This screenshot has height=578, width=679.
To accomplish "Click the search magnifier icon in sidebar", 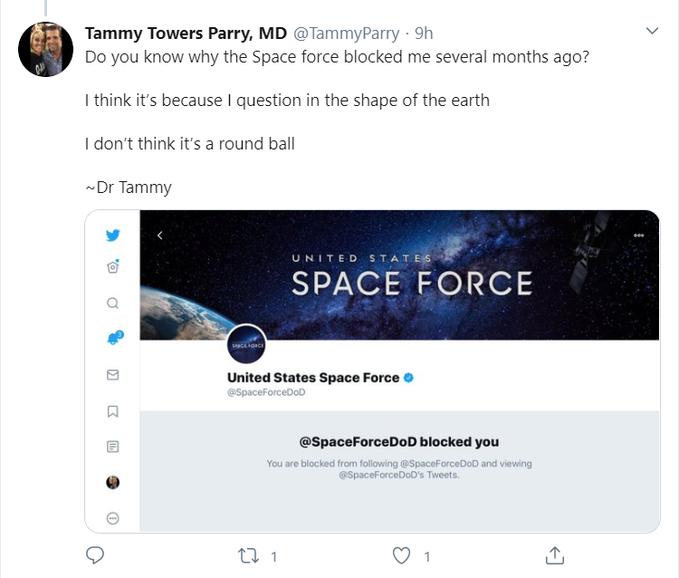I will (113, 303).
